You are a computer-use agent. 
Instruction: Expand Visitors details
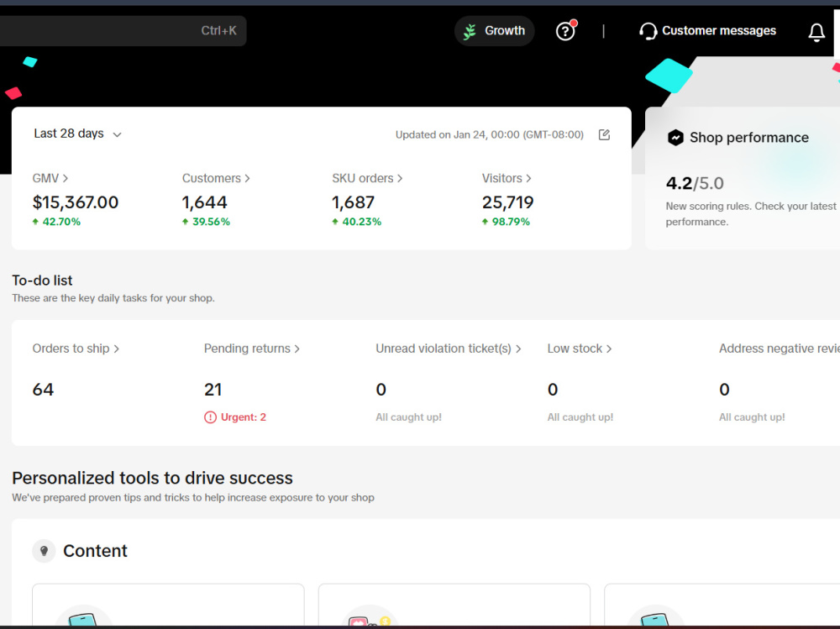click(x=507, y=178)
